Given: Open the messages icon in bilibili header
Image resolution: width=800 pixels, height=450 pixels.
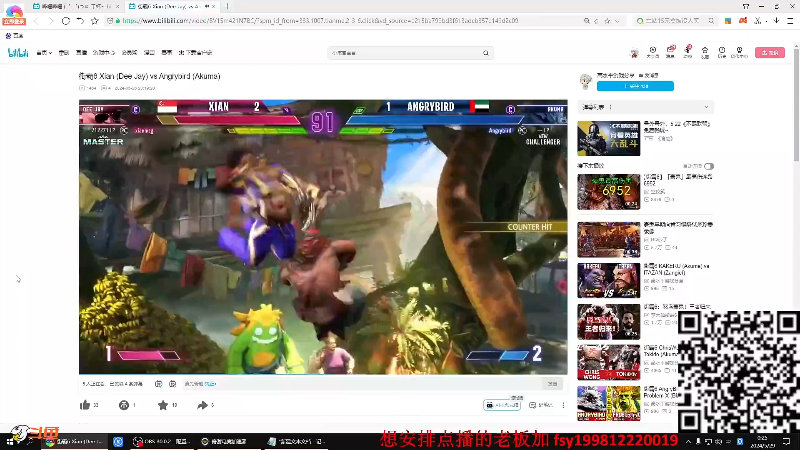Looking at the screenshot, I should (670, 52).
